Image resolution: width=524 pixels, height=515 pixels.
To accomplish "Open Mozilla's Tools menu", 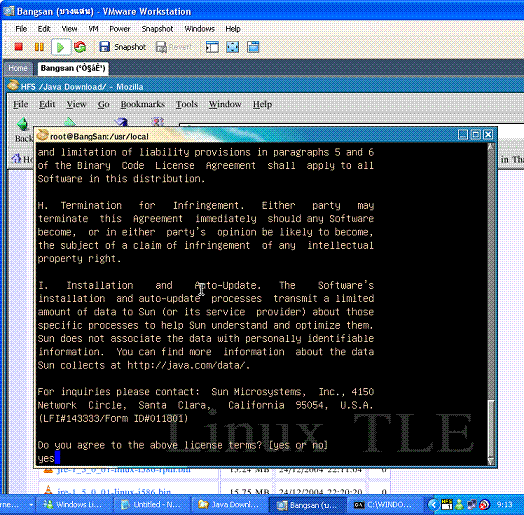I will click(x=187, y=104).
